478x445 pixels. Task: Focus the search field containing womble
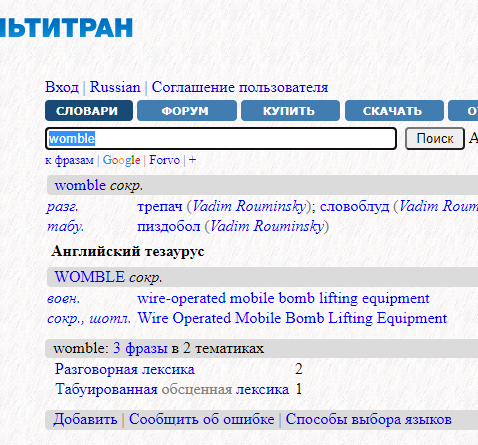pos(221,138)
